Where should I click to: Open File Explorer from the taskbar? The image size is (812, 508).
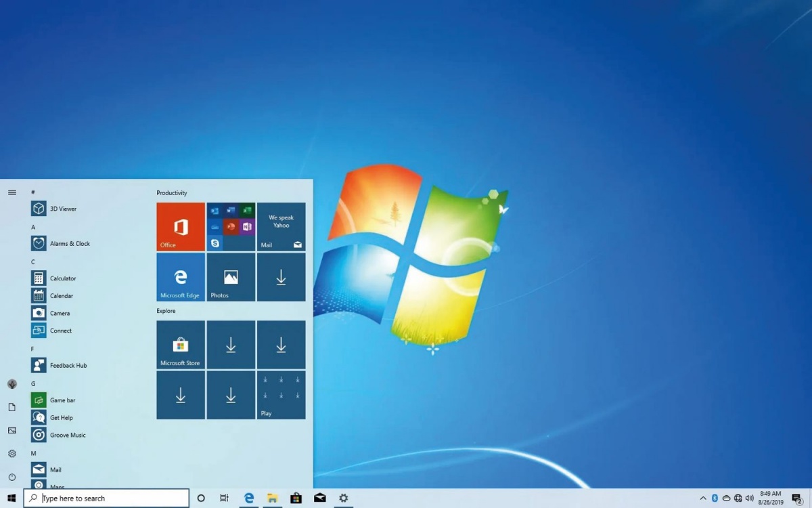tap(272, 499)
